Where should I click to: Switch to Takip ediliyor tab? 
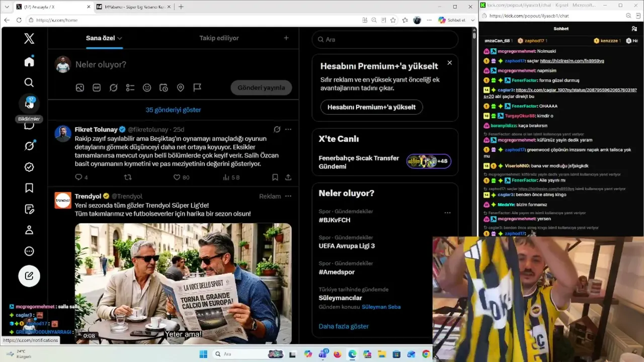[219, 38]
